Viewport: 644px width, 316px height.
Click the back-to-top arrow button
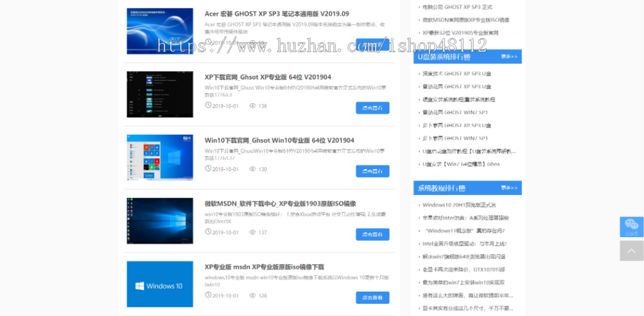click(x=631, y=251)
